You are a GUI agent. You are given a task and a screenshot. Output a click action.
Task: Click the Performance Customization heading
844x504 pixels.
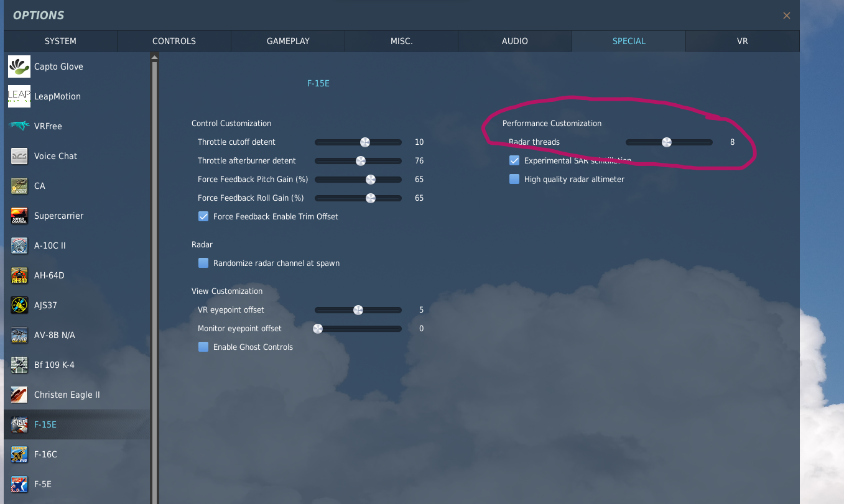(x=552, y=123)
